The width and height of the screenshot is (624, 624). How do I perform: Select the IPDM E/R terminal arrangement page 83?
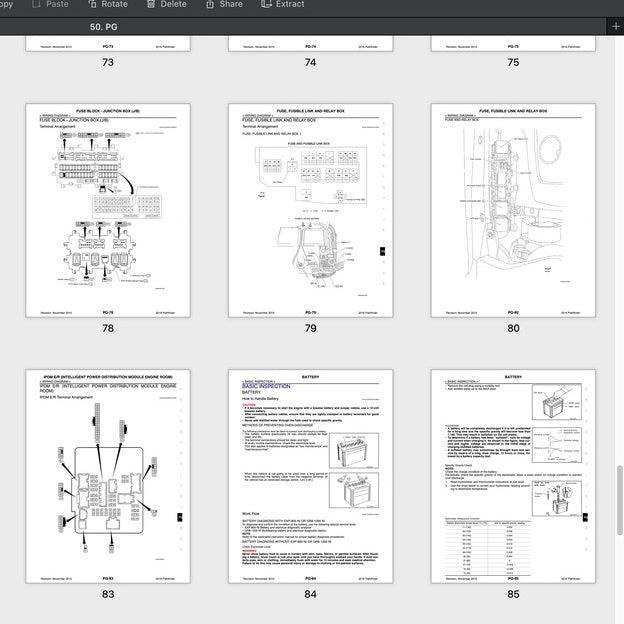pyautogui.click(x=108, y=475)
